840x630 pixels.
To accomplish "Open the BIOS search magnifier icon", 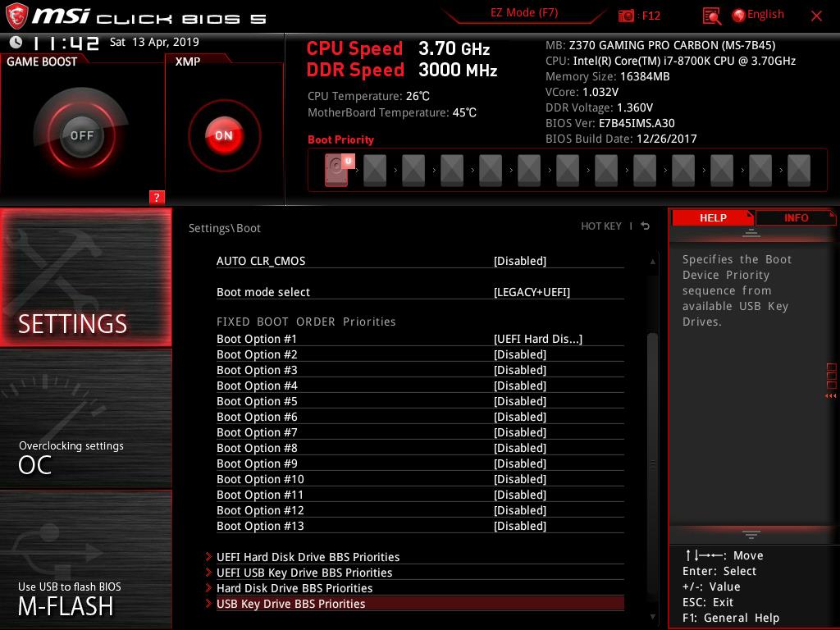I will [x=711, y=16].
